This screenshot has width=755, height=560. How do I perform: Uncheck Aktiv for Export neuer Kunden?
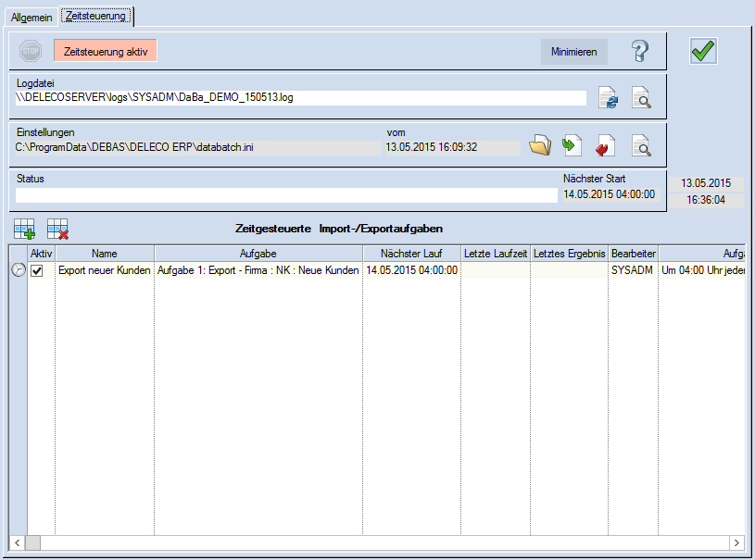37,270
